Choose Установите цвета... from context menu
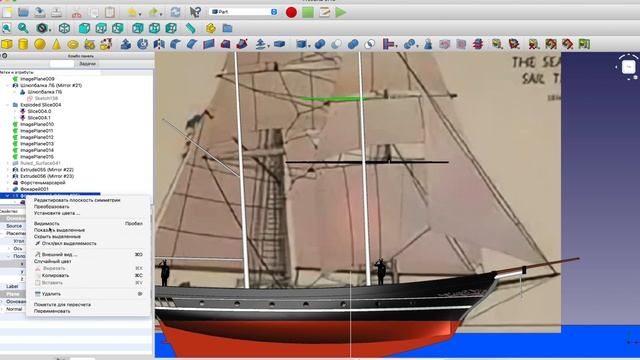 [x=57, y=213]
